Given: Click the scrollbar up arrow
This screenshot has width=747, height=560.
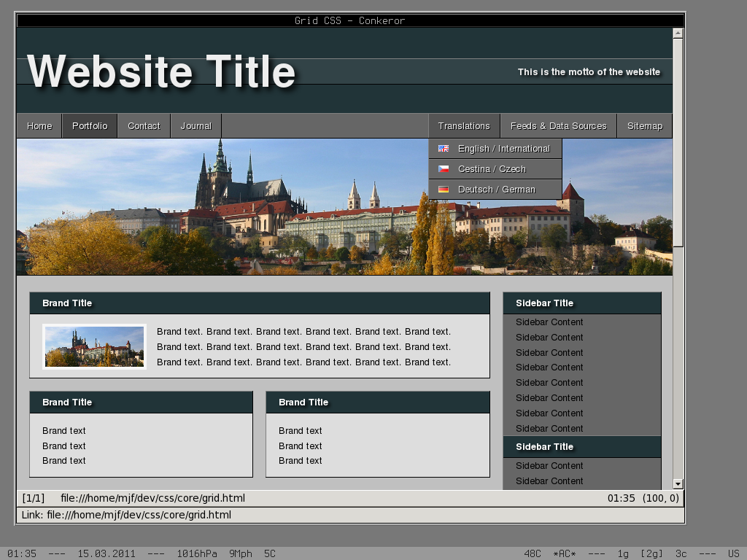Looking at the screenshot, I should click(678, 33).
